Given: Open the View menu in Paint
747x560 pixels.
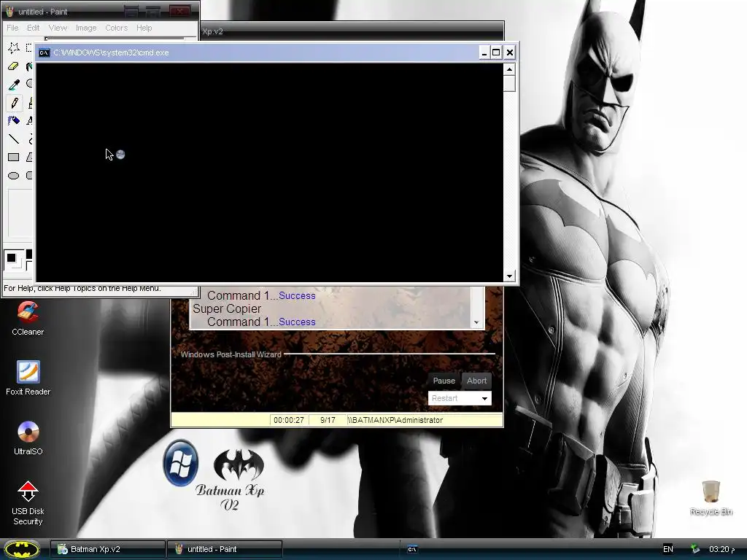Looking at the screenshot, I should (58, 28).
